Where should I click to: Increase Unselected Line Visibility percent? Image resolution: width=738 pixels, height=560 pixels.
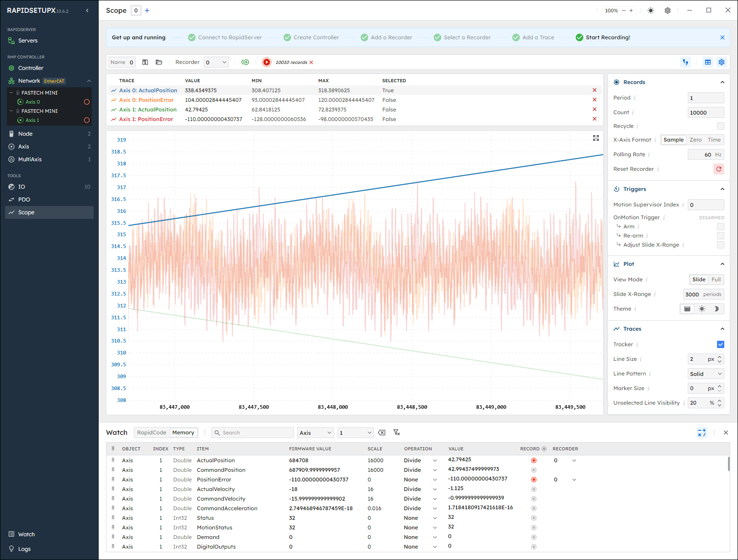[x=720, y=401]
